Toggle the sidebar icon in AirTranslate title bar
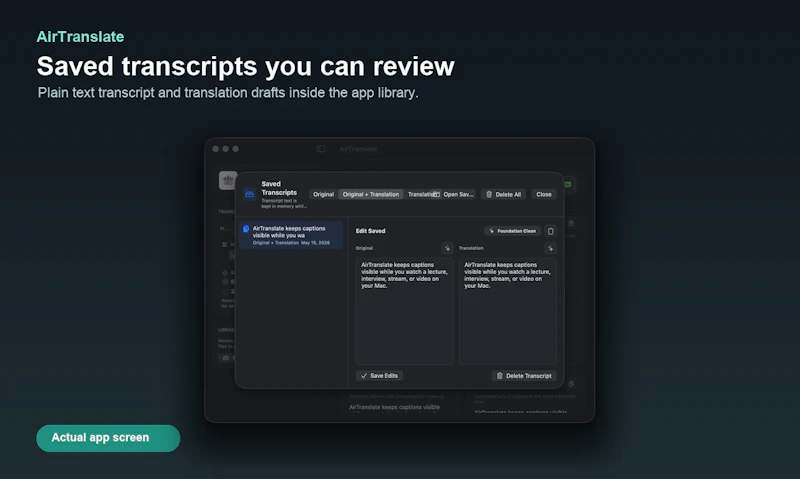800x479 pixels. coord(321,149)
